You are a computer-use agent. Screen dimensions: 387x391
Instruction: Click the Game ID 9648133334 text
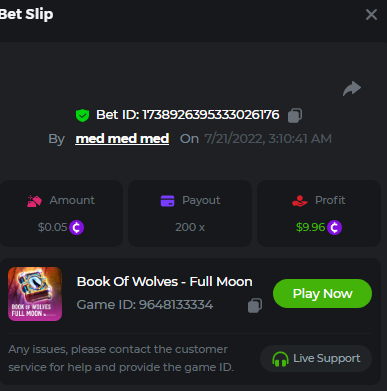(145, 305)
